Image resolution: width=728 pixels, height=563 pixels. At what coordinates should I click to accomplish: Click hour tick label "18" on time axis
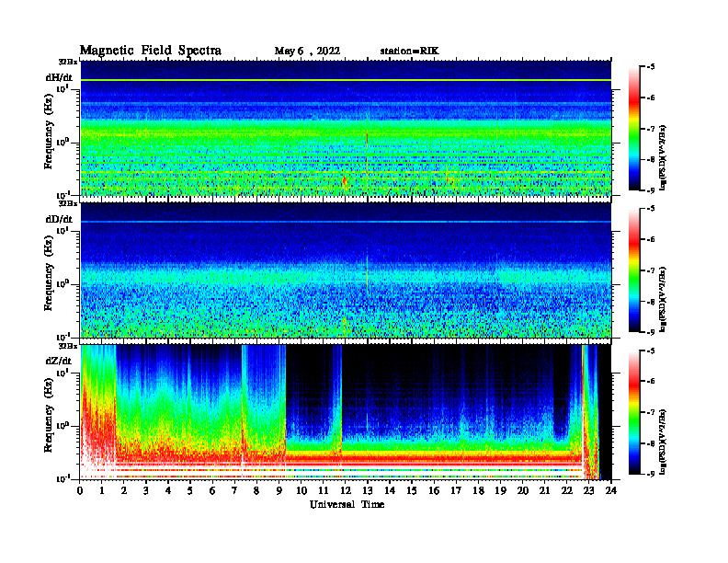478,490
